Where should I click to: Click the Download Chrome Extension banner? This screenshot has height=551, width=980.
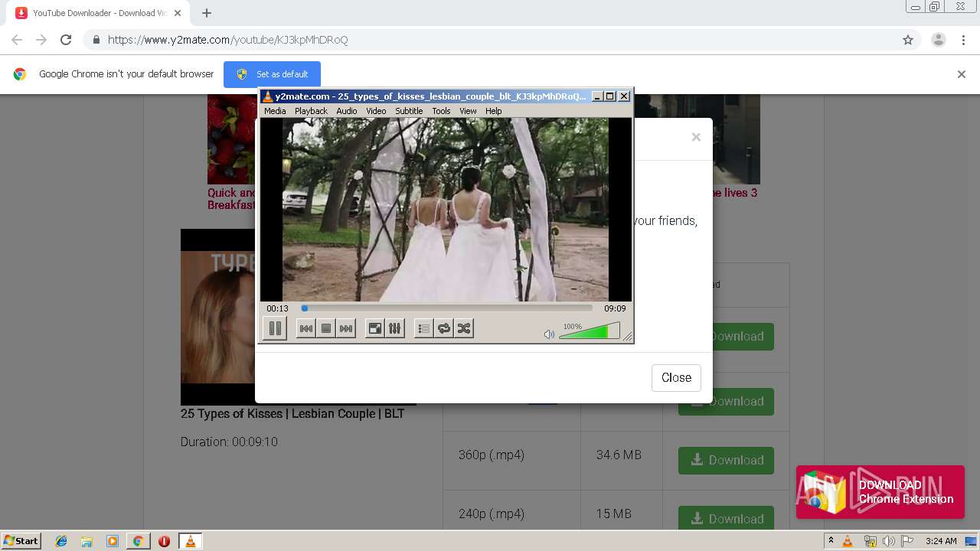880,492
